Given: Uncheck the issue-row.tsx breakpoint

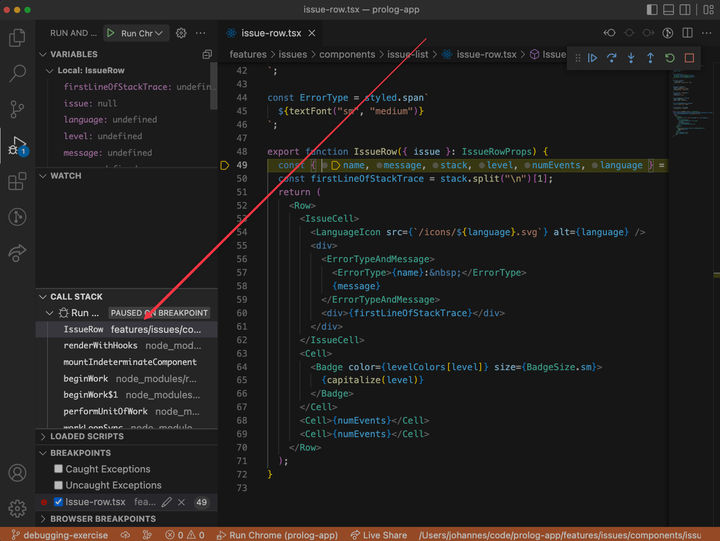Looking at the screenshot, I should pos(59,502).
